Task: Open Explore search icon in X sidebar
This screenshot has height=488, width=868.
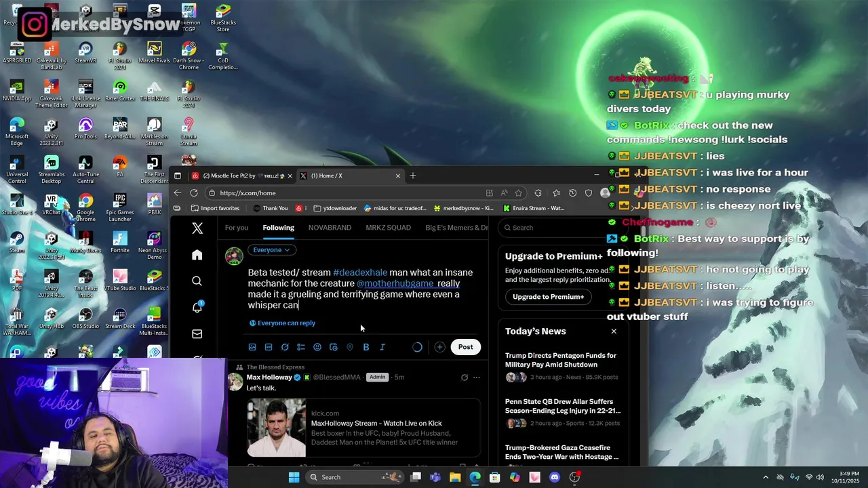Action: [x=197, y=281]
